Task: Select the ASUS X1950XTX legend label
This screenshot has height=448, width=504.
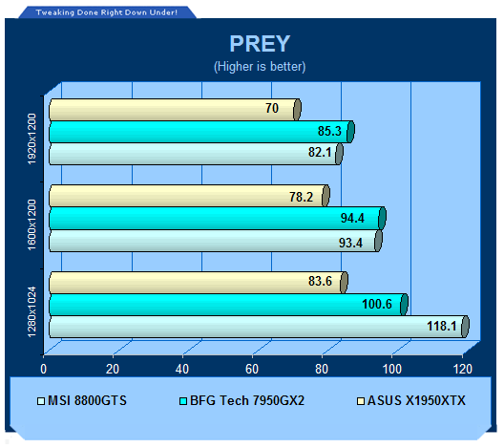Action: [416, 401]
